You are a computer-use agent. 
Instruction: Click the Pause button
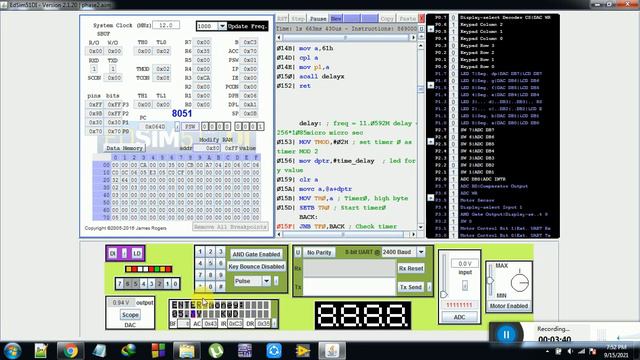(x=318, y=19)
